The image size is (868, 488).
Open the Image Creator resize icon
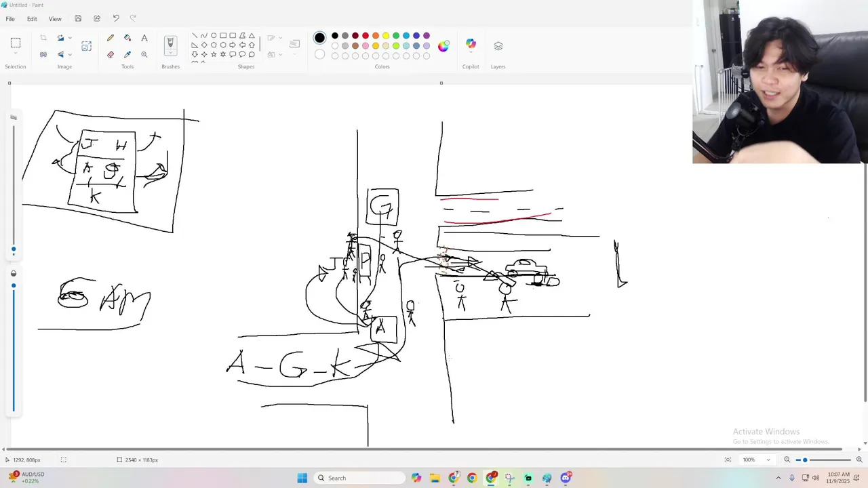tap(86, 46)
